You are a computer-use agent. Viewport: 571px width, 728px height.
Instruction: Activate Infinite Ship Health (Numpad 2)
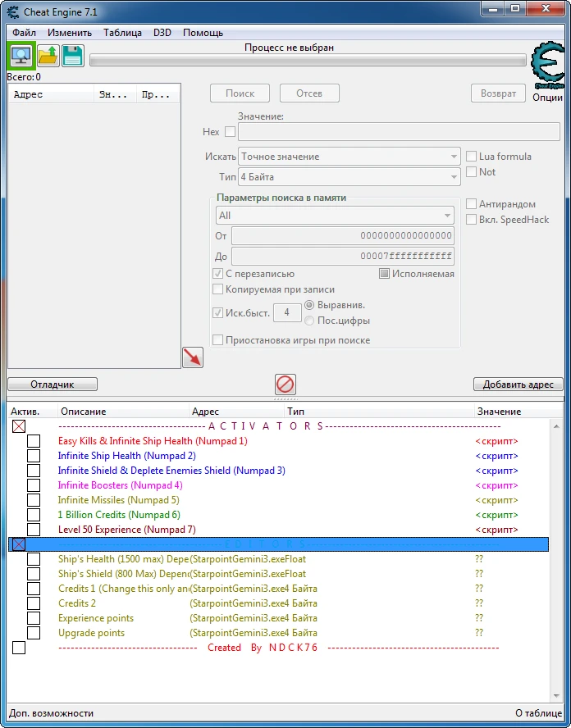(x=34, y=456)
